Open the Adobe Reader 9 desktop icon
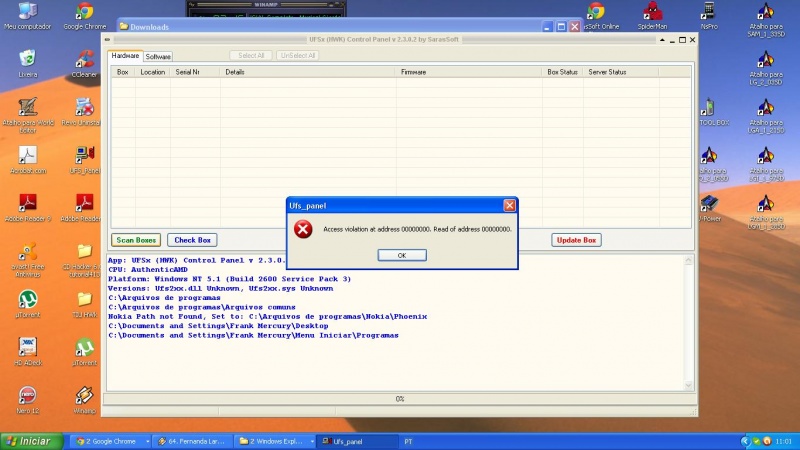The width and height of the screenshot is (800, 450). (28, 208)
